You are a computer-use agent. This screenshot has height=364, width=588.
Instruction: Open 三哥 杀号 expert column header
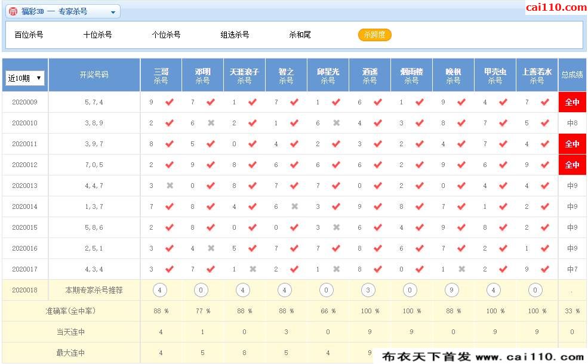[x=161, y=76]
